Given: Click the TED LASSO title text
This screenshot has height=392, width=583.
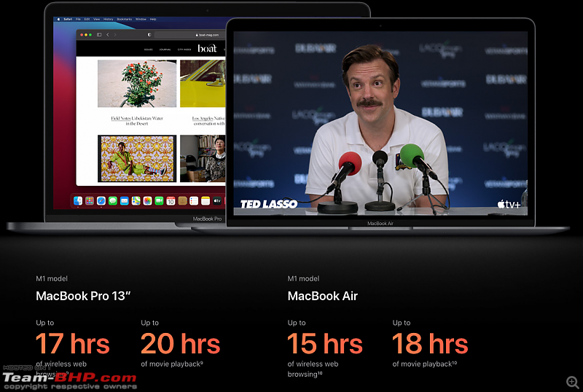Looking at the screenshot, I should (x=269, y=204).
